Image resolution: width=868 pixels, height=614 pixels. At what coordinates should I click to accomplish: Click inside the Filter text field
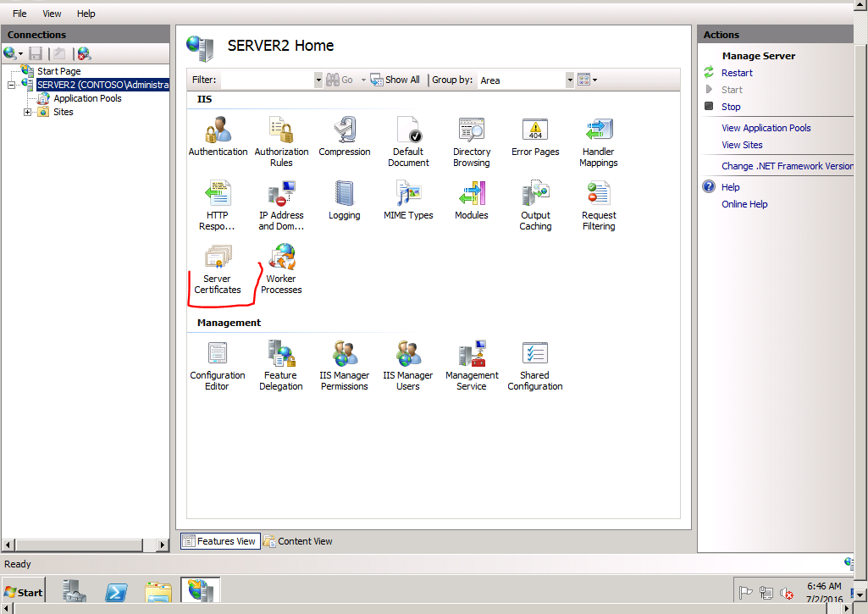coord(268,80)
